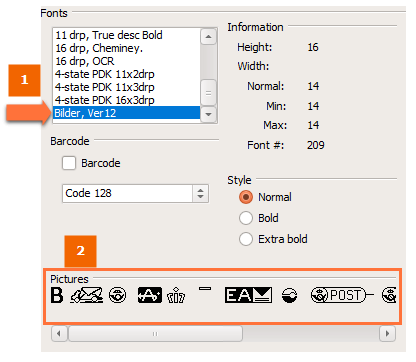Click the fonts list scroll-down arrow
The width and height of the screenshot is (416, 362).
click(x=209, y=114)
